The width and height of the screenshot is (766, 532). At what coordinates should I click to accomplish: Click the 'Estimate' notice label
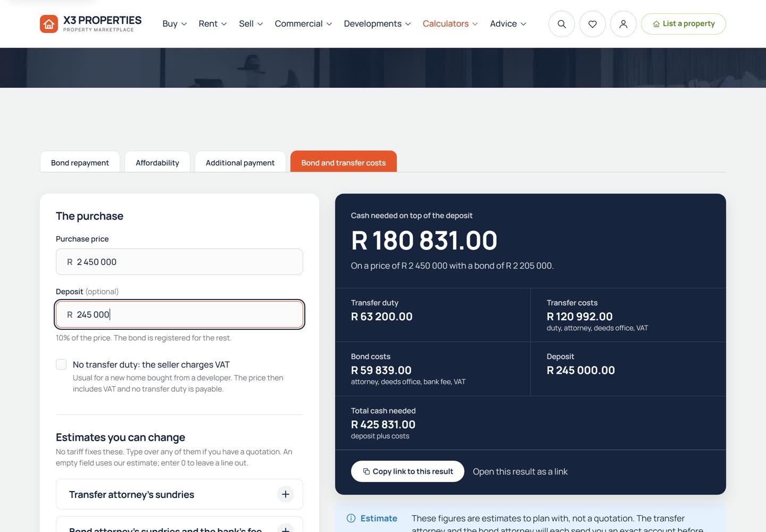pos(379,518)
